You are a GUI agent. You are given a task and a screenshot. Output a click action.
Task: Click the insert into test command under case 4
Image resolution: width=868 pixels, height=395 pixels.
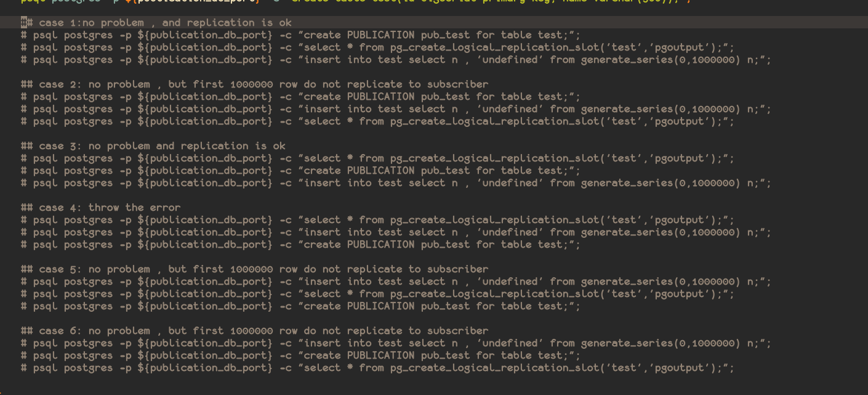coord(396,232)
